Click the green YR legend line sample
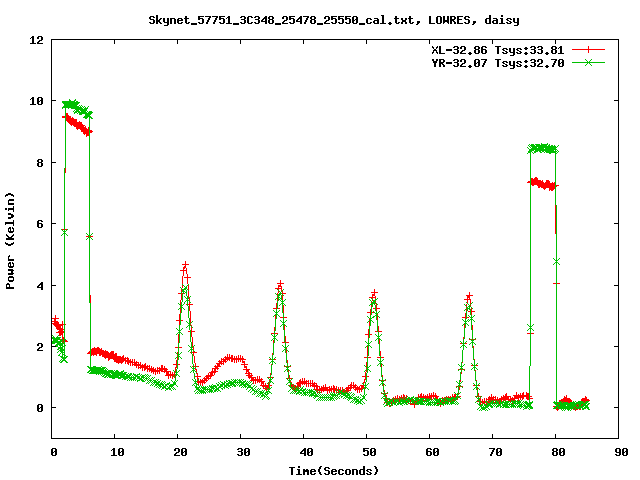Image resolution: width=640 pixels, height=480 pixels. (588, 63)
